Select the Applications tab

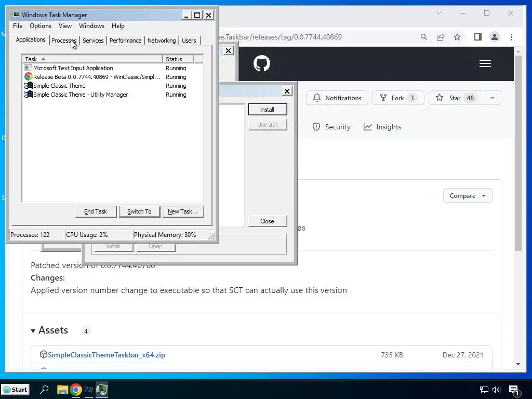pos(31,39)
